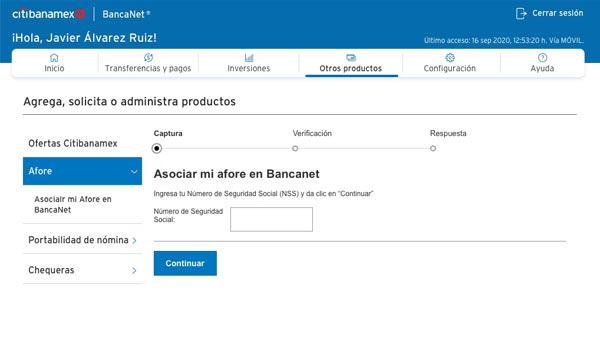Click the Afore chevron arrow
Viewport: 600px width, 360px height.
(134, 171)
